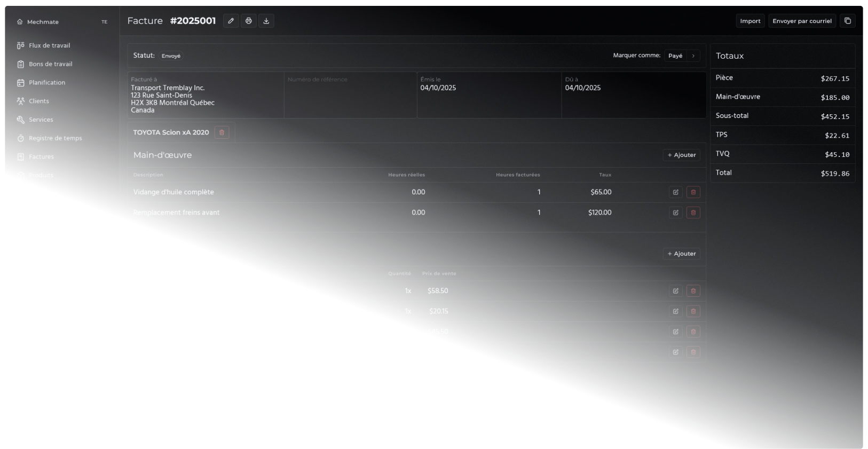Open Flux de travail in sidebar

pyautogui.click(x=49, y=45)
